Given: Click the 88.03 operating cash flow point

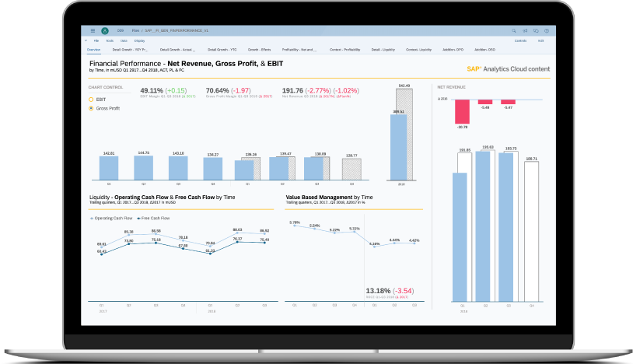Looking at the screenshot, I should [x=237, y=233].
